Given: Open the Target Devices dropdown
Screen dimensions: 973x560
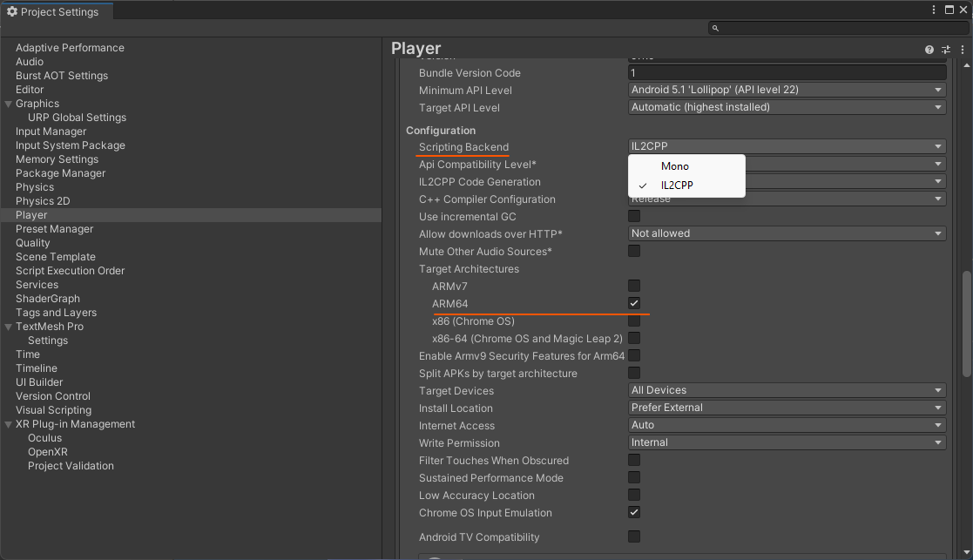Looking at the screenshot, I should tap(787, 390).
